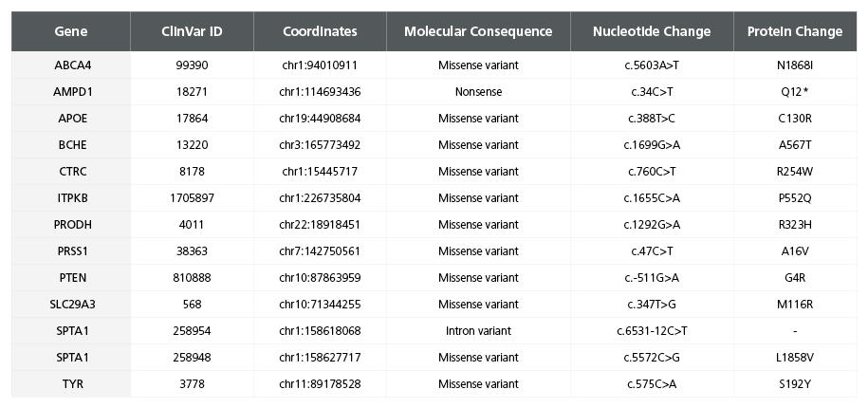Select the Molecular Consequence header
868x408 pixels.
tap(478, 31)
